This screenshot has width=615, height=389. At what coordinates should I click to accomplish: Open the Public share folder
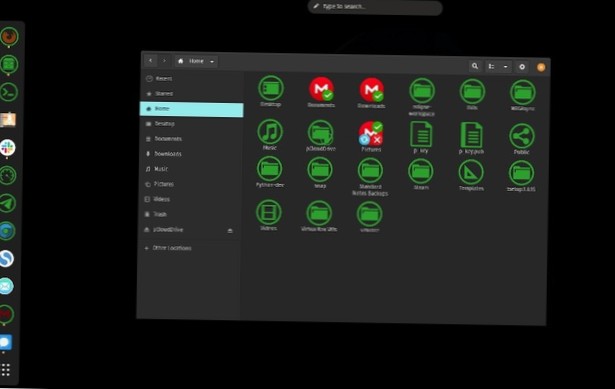522,136
